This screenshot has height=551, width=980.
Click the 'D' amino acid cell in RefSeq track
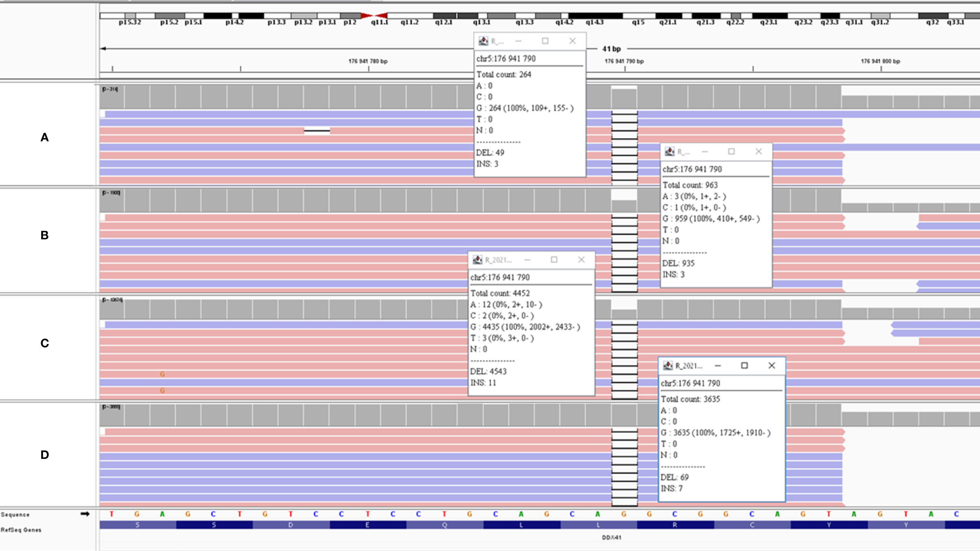click(291, 525)
